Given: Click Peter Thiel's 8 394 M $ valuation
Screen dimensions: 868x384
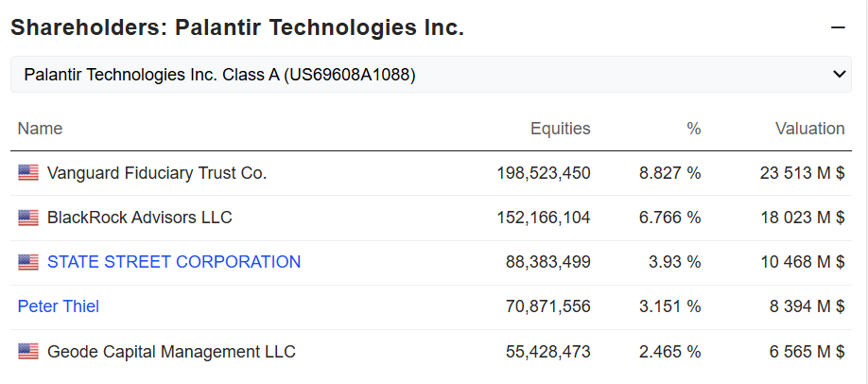Looking at the screenshot, I should click(807, 305).
